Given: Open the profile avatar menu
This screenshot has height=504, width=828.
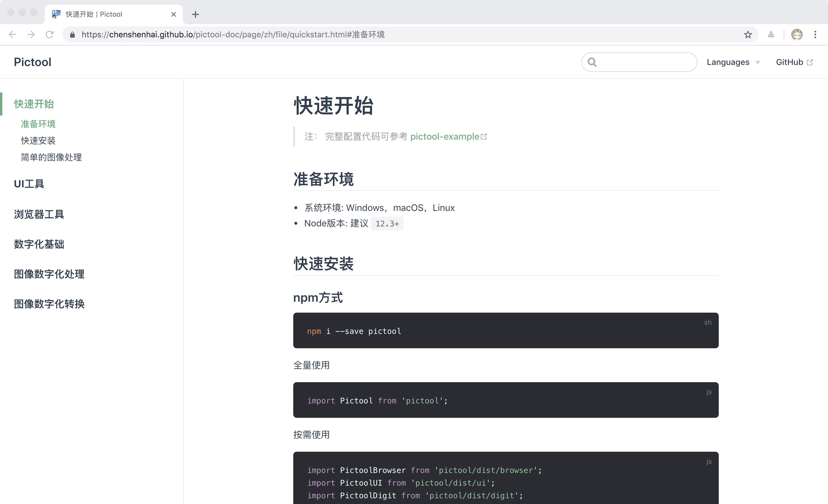Looking at the screenshot, I should pyautogui.click(x=797, y=34).
